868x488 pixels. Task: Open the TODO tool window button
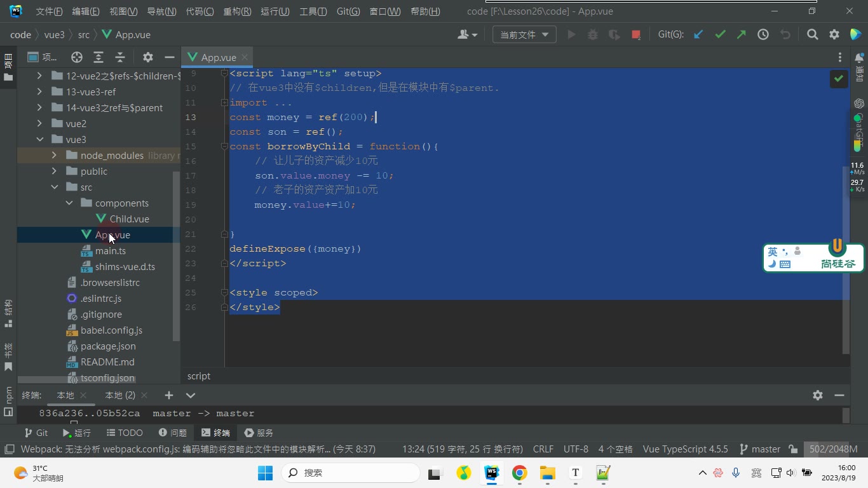(x=125, y=433)
